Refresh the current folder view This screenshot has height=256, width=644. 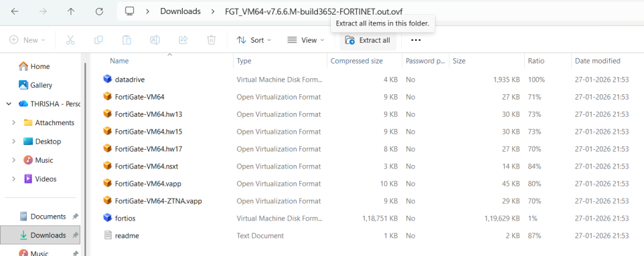point(99,11)
